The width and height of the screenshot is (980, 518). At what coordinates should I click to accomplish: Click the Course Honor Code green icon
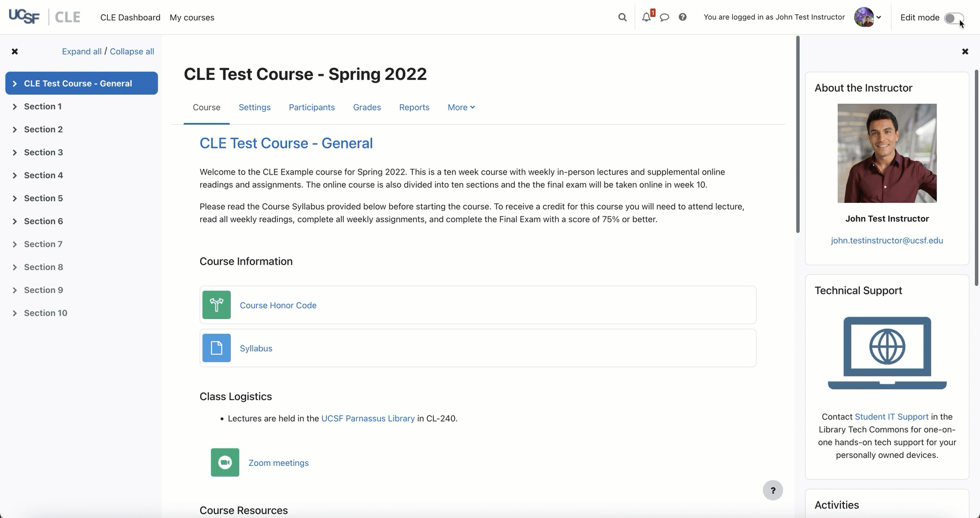[217, 305]
